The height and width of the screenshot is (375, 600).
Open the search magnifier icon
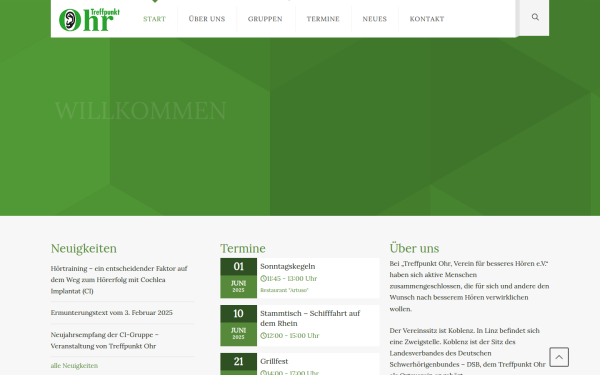coord(535,17)
